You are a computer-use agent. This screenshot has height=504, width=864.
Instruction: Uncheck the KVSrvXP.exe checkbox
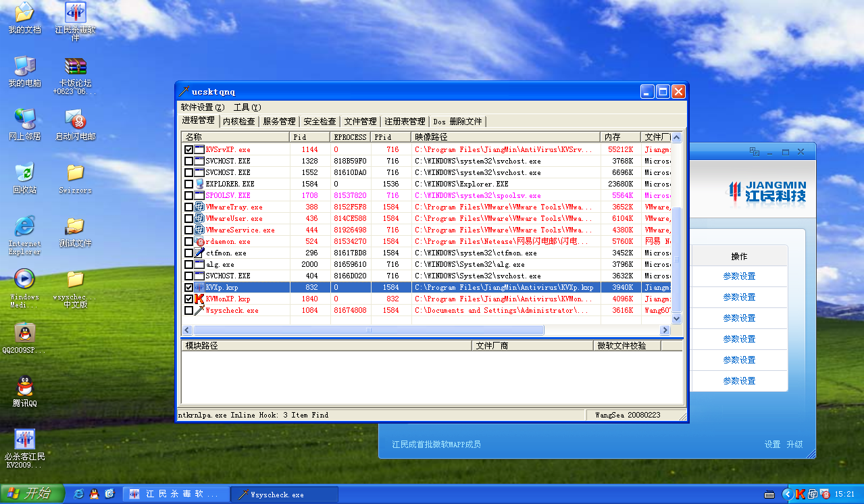(188, 149)
